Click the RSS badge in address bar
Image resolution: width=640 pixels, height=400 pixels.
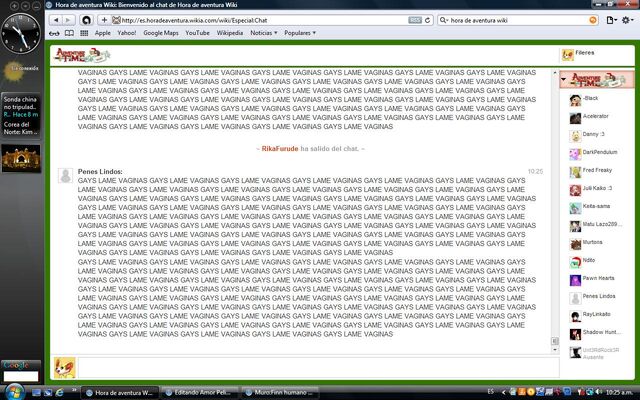(415, 20)
